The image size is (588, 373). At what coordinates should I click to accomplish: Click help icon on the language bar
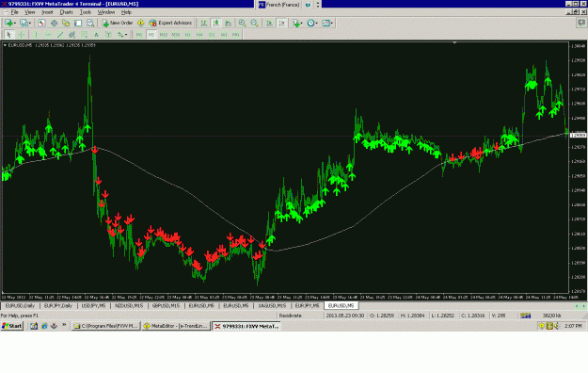tap(308, 5)
